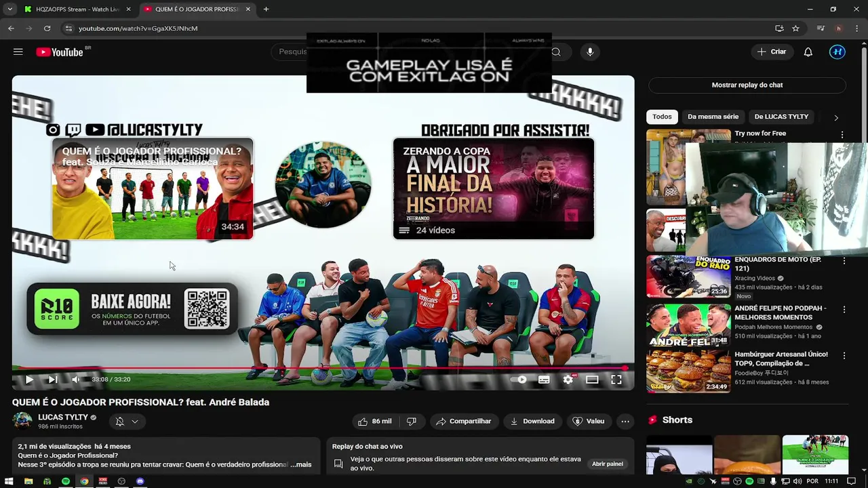868x488 pixels.
Task: Click Mostrar replay do chat
Action: click(x=747, y=85)
